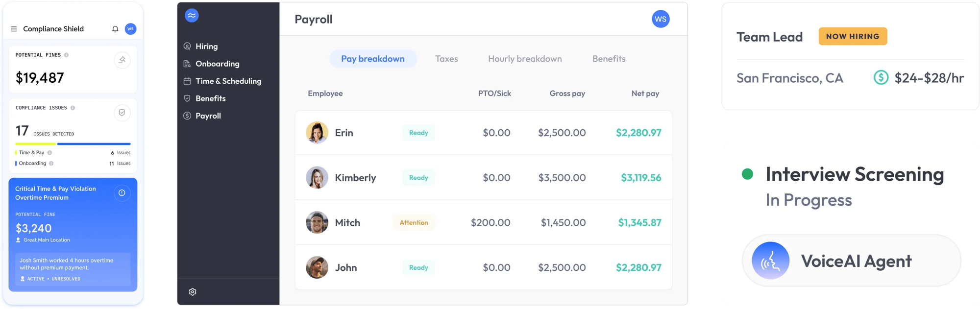Click the WS avatar in Payroll header
This screenshot has width=980, height=309.
pyautogui.click(x=661, y=19)
